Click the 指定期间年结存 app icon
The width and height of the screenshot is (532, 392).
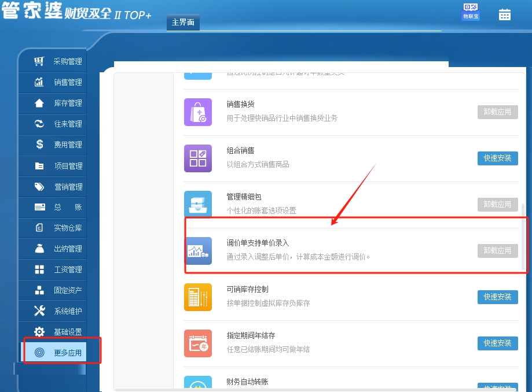[198, 343]
